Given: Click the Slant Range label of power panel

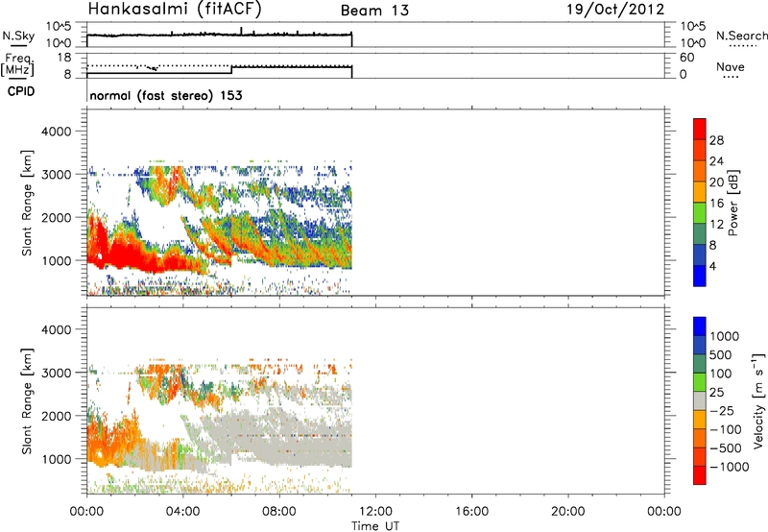Looking at the screenshot, I should click(x=27, y=203).
